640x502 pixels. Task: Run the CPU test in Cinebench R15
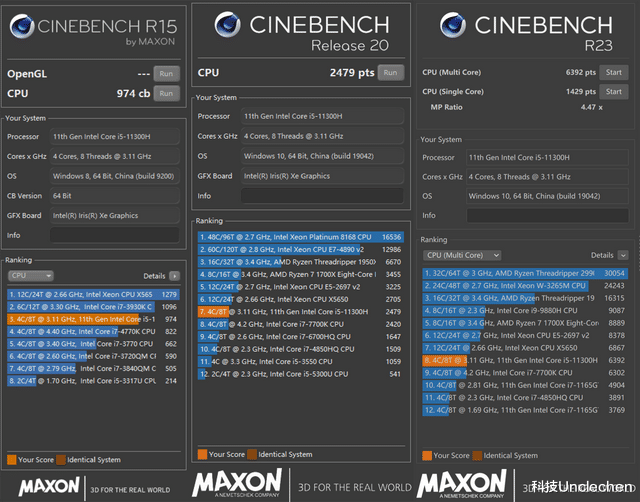167,93
